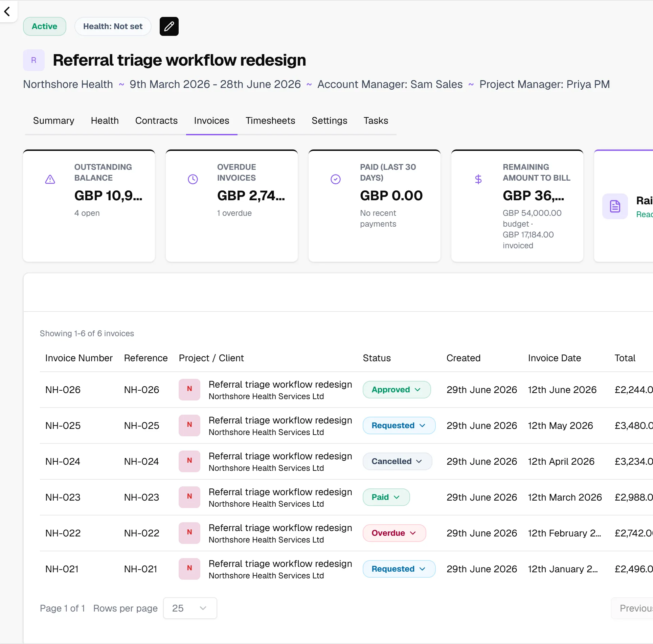Click the Overdue Invoices card
The image size is (653, 644).
click(x=232, y=206)
